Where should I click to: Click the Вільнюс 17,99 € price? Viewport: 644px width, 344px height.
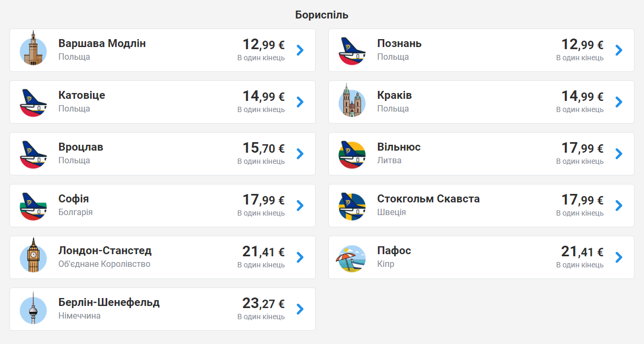pyautogui.click(x=582, y=148)
